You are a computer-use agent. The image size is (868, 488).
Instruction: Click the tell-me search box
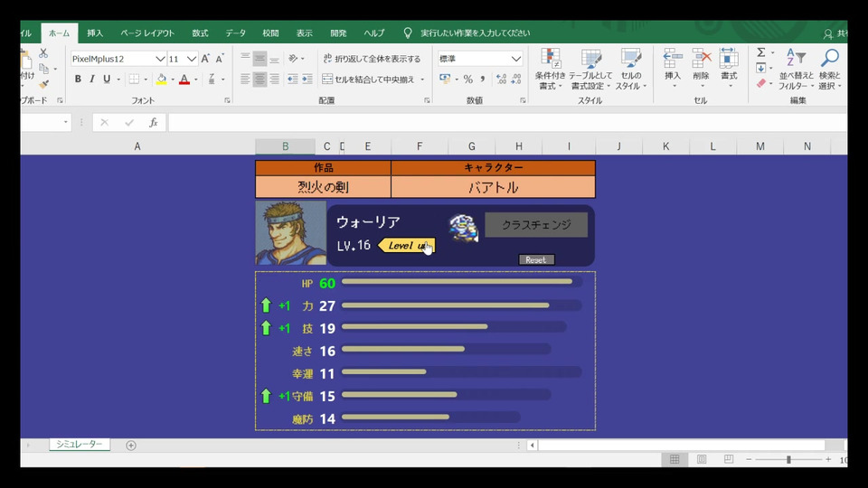click(475, 33)
